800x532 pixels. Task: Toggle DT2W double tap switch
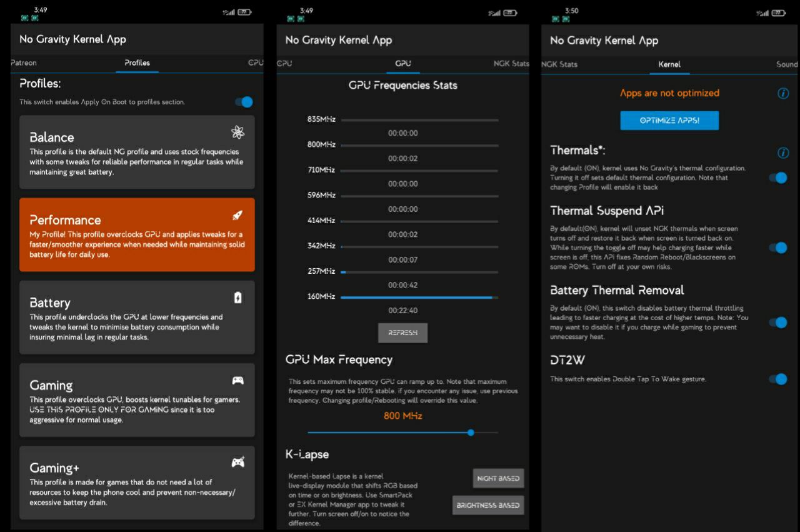[778, 379]
